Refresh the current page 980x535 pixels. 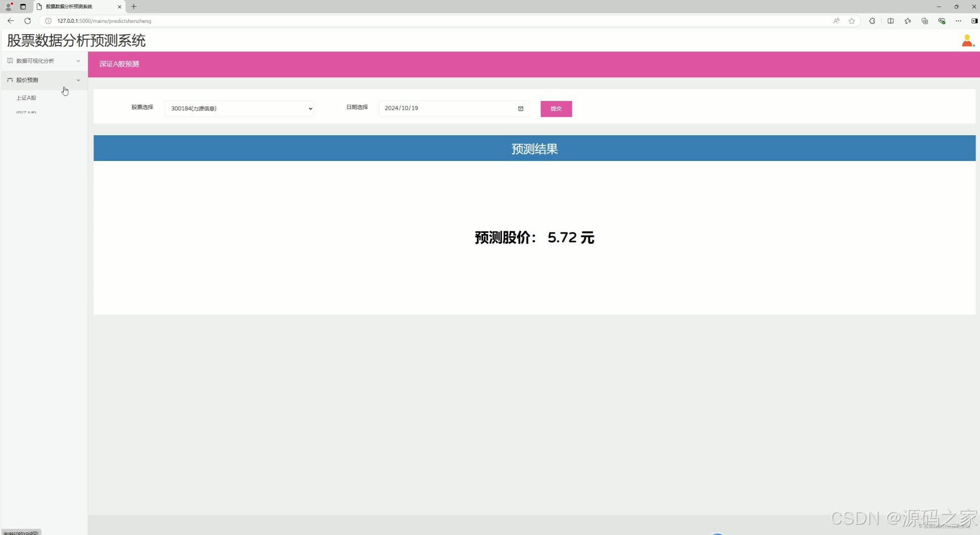point(28,21)
